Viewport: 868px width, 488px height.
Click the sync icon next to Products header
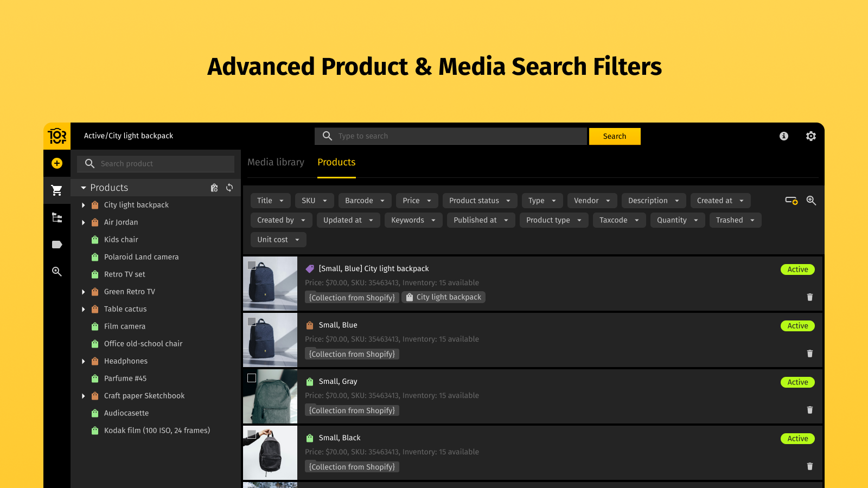(229, 188)
